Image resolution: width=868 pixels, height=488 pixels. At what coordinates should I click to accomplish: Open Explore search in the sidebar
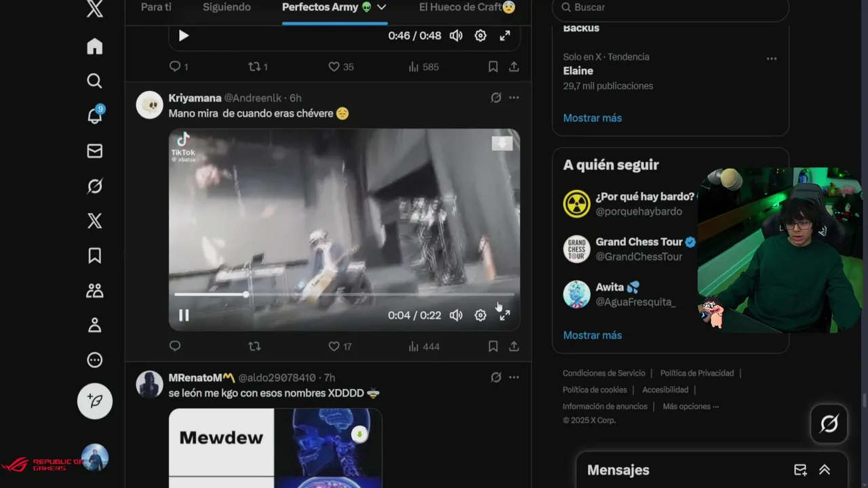tap(95, 81)
